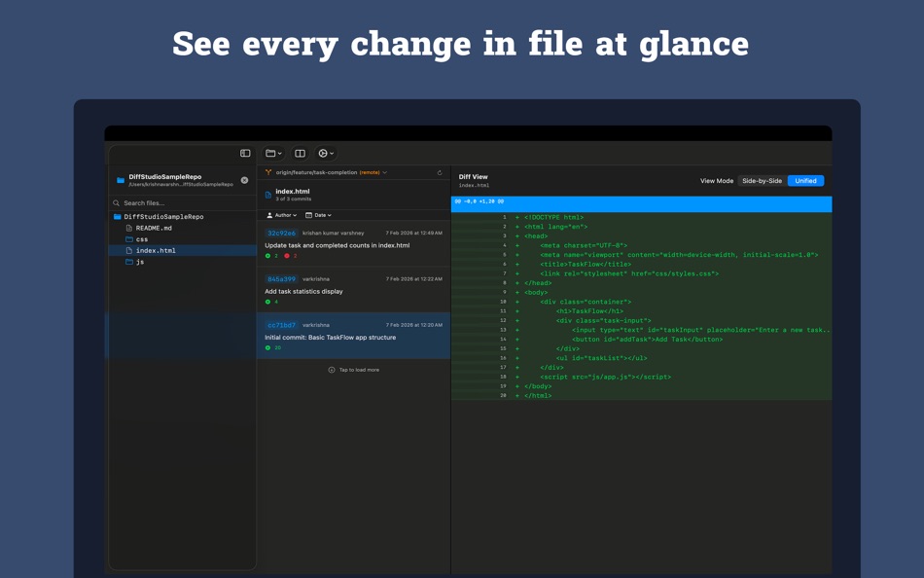Viewport: 924px width, 578px height.
Task: Click the close (x) icon next to DiffStudioSampleRepo
Action: click(245, 181)
